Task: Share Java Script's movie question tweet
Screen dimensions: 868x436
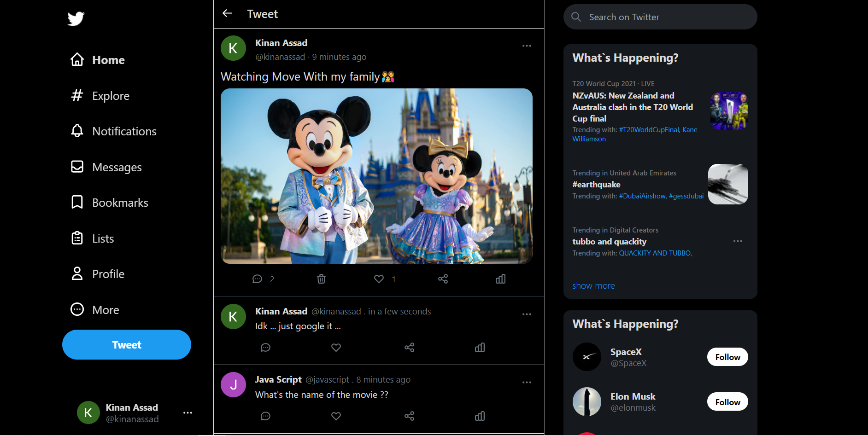Action: [410, 416]
